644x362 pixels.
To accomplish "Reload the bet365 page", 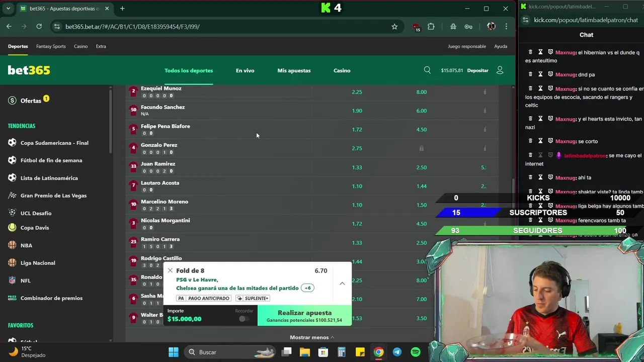I will click(39, 26).
